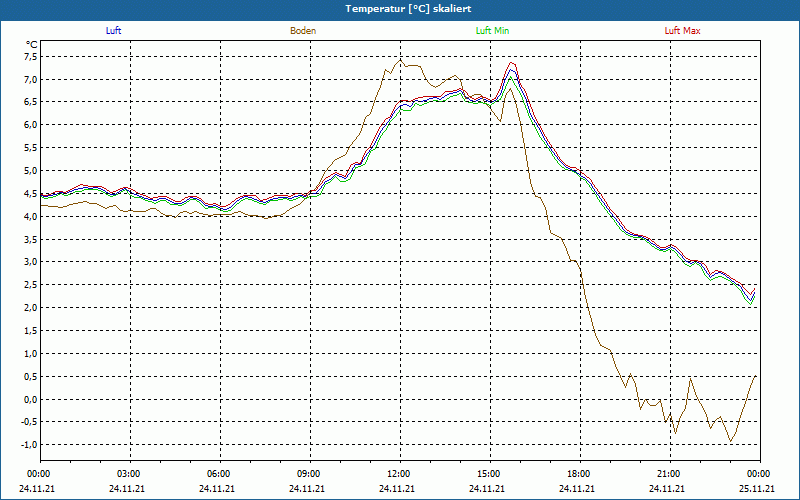Click the 0,5 y-axis value

[31, 377]
